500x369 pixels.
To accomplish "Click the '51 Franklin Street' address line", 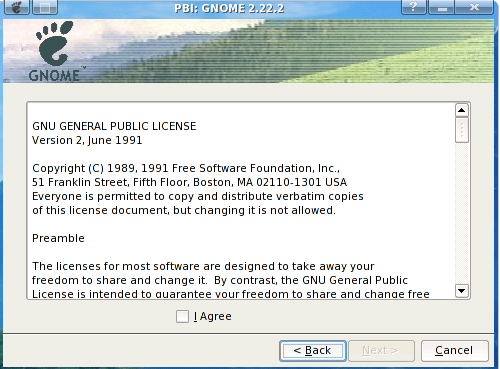I will 189,182.
